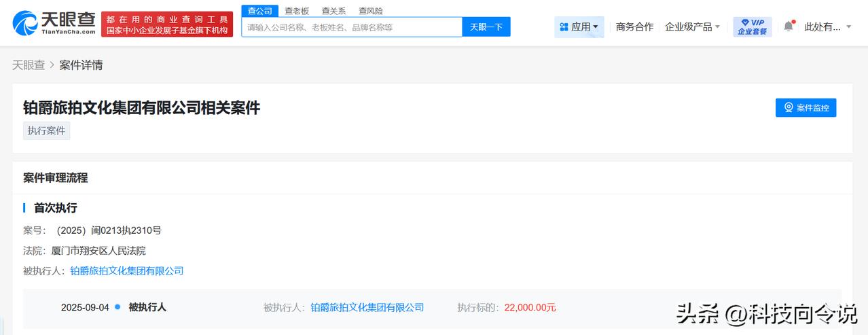The height and width of the screenshot is (335, 868).
Task: Open 铂爵旅拍文化集团有限公司 link under 法院 row
Action: (x=127, y=270)
